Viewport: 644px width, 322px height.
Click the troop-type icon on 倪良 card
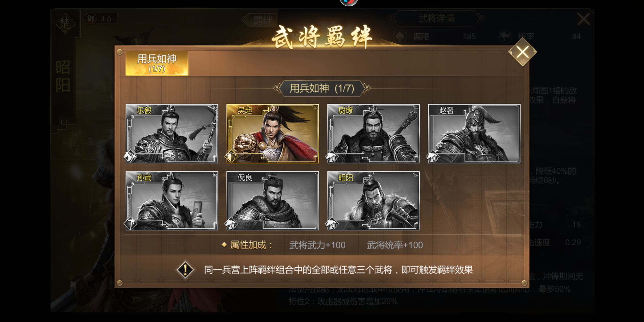231,224
